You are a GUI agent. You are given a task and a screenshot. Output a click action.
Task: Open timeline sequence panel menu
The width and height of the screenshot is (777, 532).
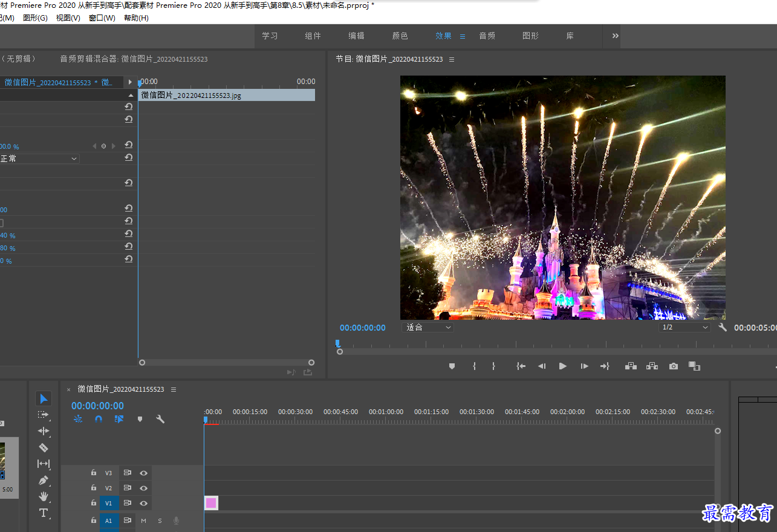(174, 389)
